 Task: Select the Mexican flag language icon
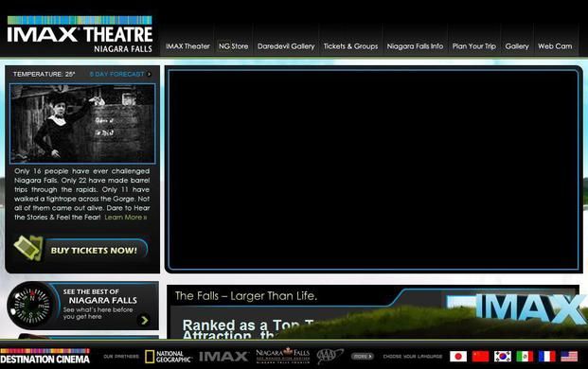tap(525, 357)
